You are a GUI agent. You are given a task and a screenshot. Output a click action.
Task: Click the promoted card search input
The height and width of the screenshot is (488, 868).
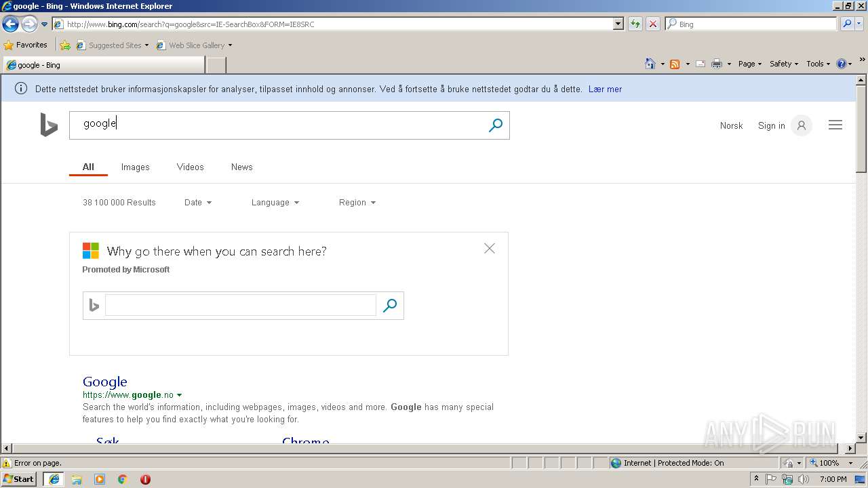(x=240, y=305)
